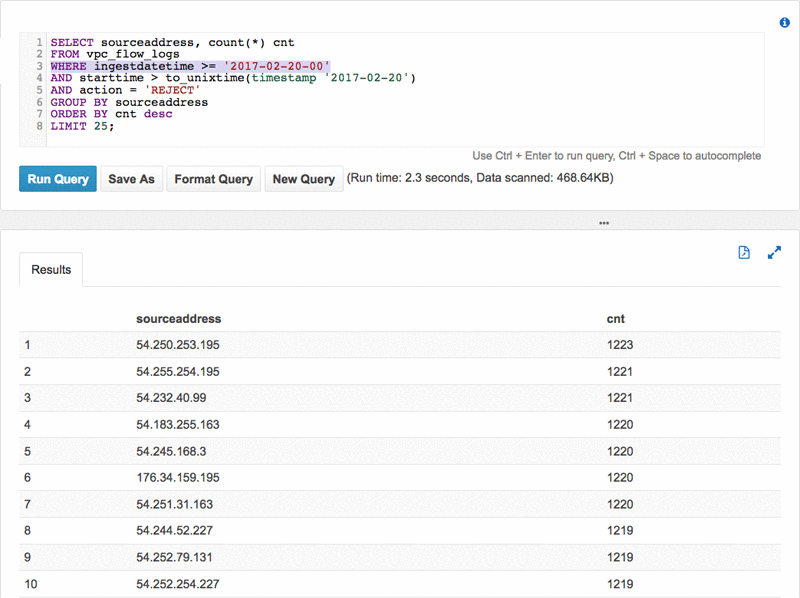Click the sourceaddress column header
This screenshot has height=598, width=800.
point(179,319)
